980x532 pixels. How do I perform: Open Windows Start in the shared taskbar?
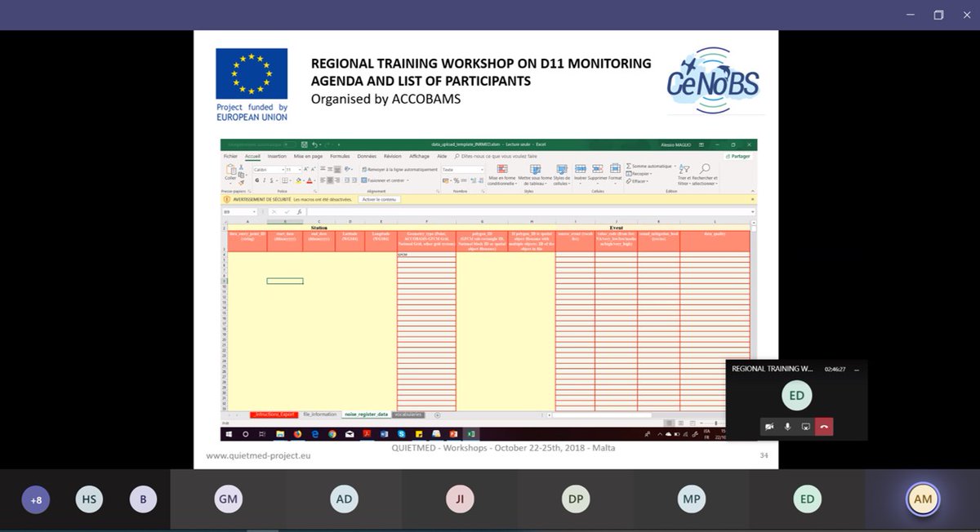point(227,434)
